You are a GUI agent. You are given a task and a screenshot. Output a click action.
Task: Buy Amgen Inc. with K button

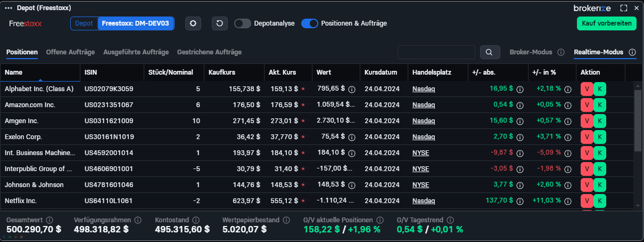600,121
